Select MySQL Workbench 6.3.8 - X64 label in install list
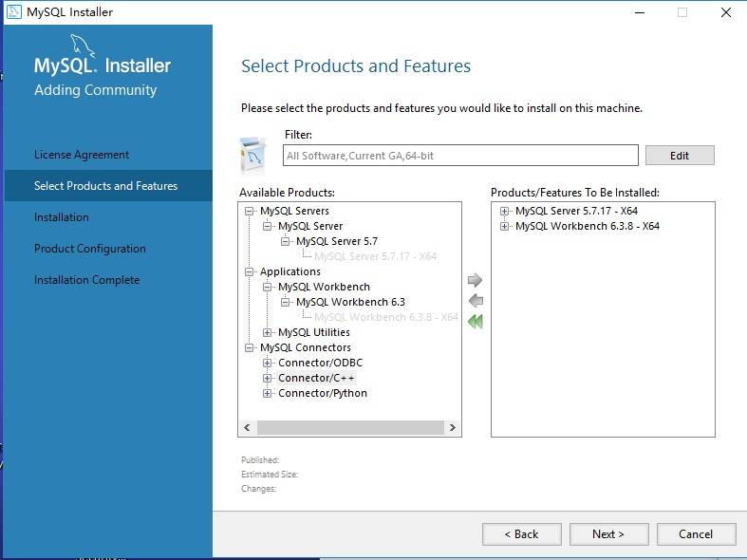 tap(588, 226)
